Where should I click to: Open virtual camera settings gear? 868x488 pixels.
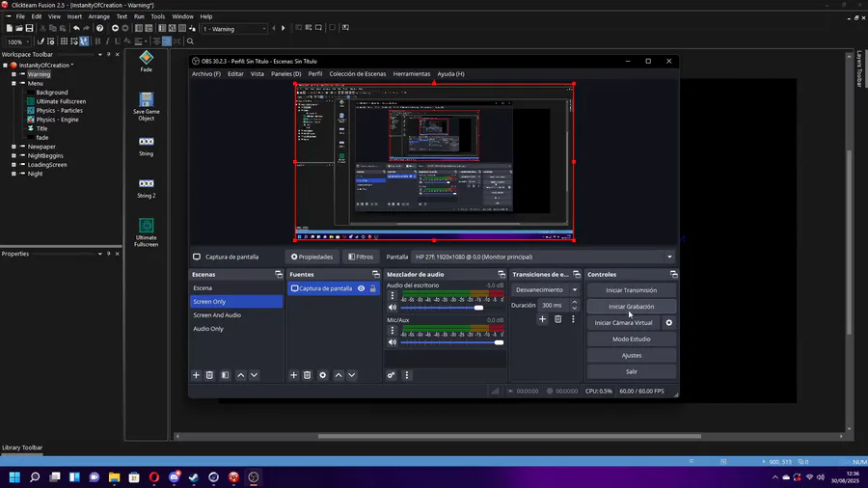[x=668, y=322]
